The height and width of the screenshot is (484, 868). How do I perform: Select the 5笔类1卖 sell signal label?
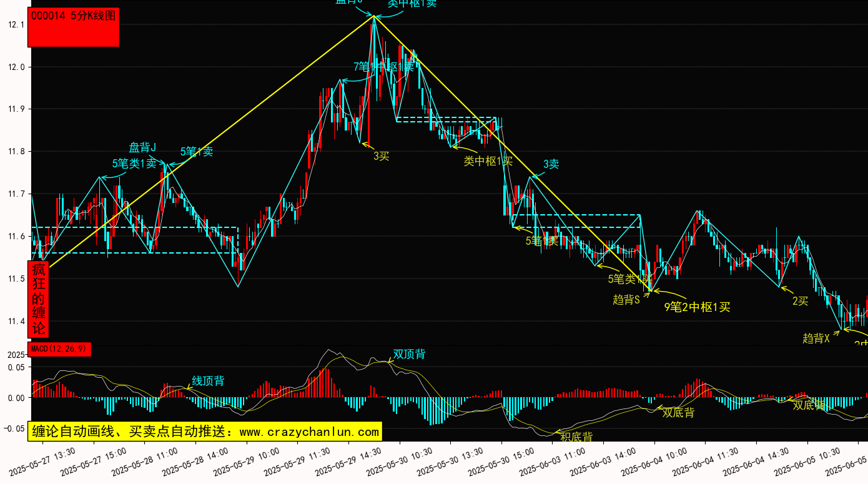click(x=134, y=164)
